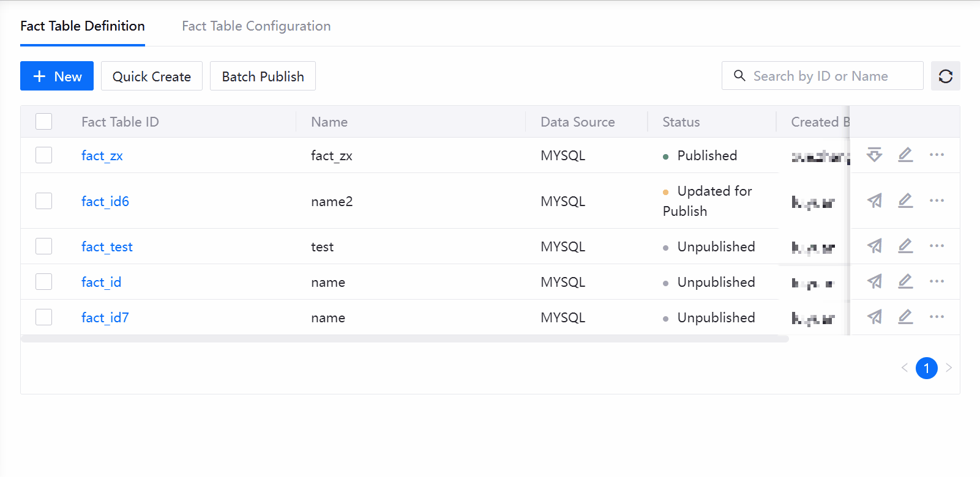
Task: Click the horizontal scrollbar below the table
Action: [404, 339]
